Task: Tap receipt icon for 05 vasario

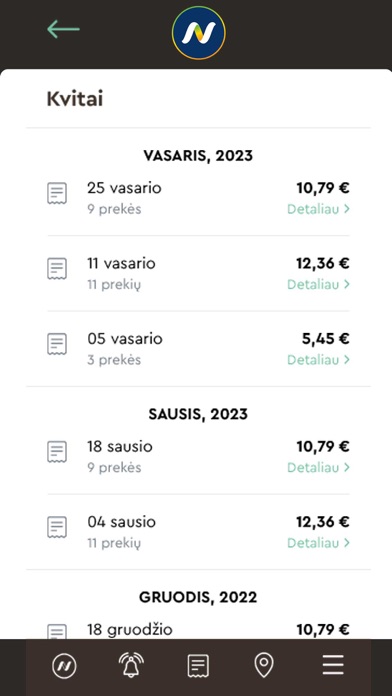Action: click(57, 344)
